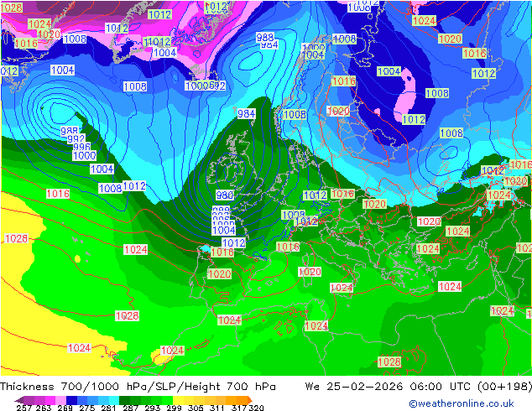Click the legend value 299
Viewport: 532px width, 411px height.
coord(174,408)
